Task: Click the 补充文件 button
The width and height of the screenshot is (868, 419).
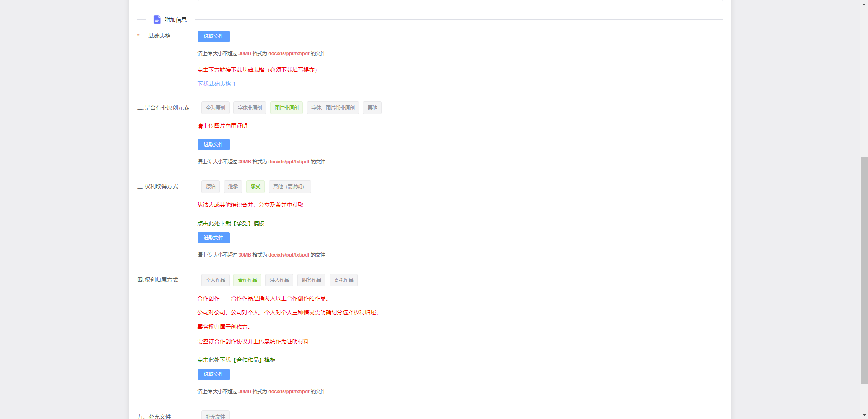Action: [215, 416]
